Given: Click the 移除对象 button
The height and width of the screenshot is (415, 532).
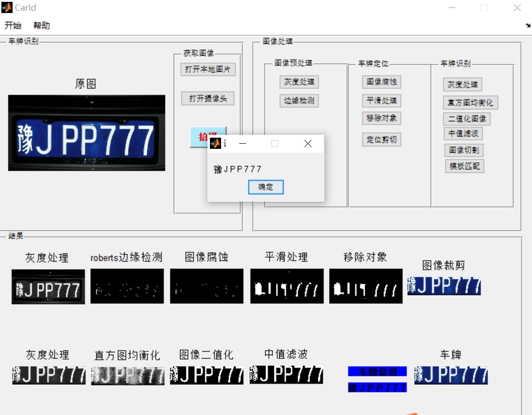Looking at the screenshot, I should point(381,119).
